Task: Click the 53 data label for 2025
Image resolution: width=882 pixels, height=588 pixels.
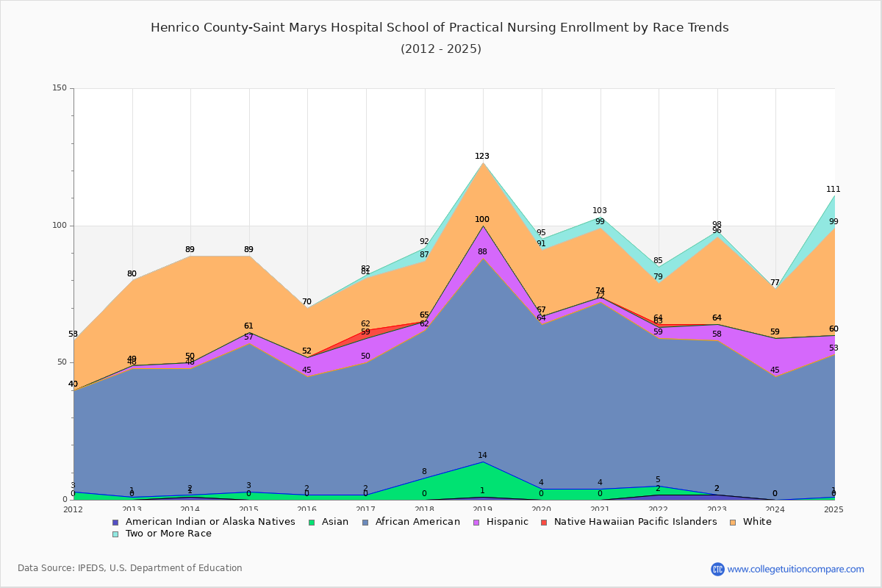Action: point(833,348)
